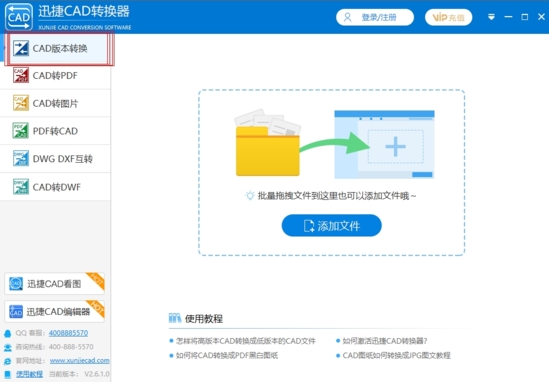This screenshot has width=549, height=382.
Task: Open the CAD转PDF conversion mode
Action: pos(55,75)
